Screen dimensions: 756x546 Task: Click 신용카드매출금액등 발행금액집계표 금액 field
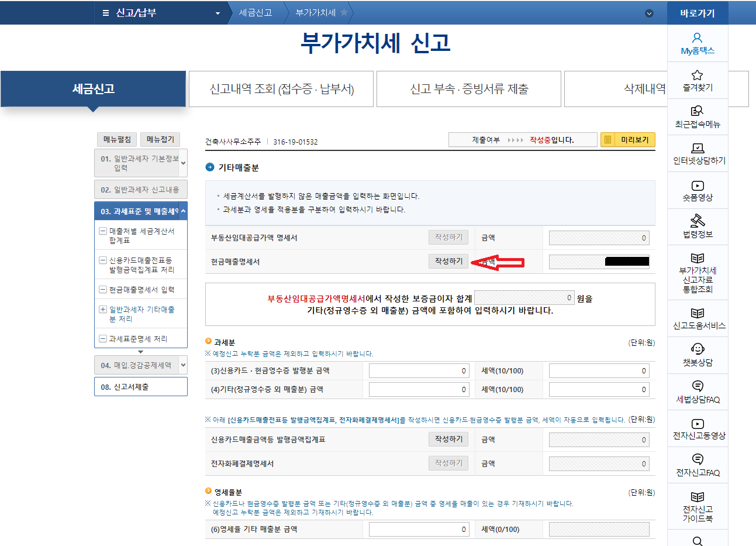599,439
